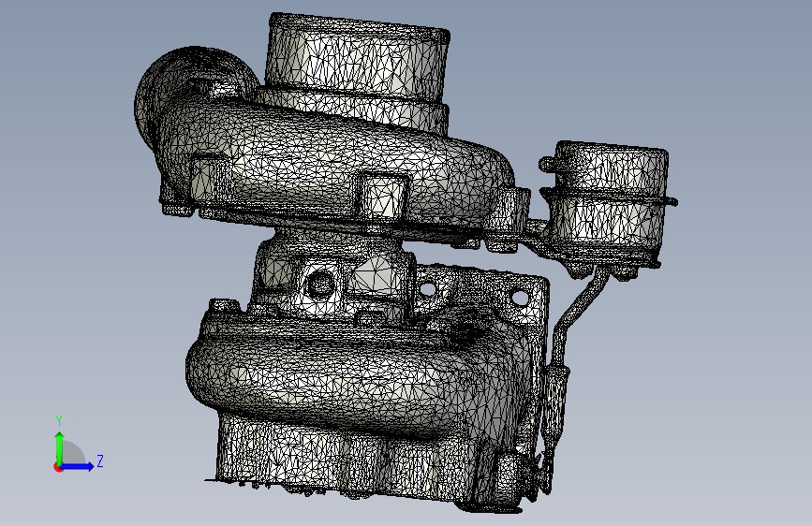Click the blue Z axis arrow

tap(78, 466)
